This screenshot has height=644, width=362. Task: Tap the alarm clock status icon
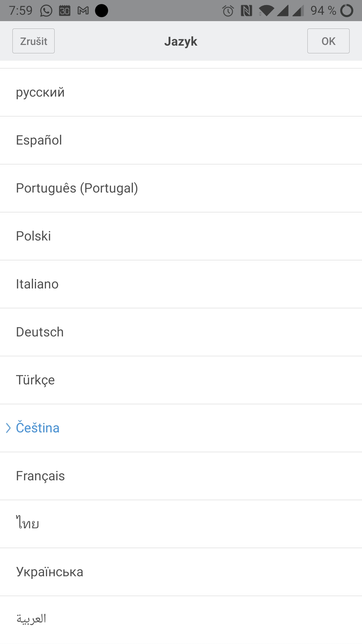tap(228, 11)
